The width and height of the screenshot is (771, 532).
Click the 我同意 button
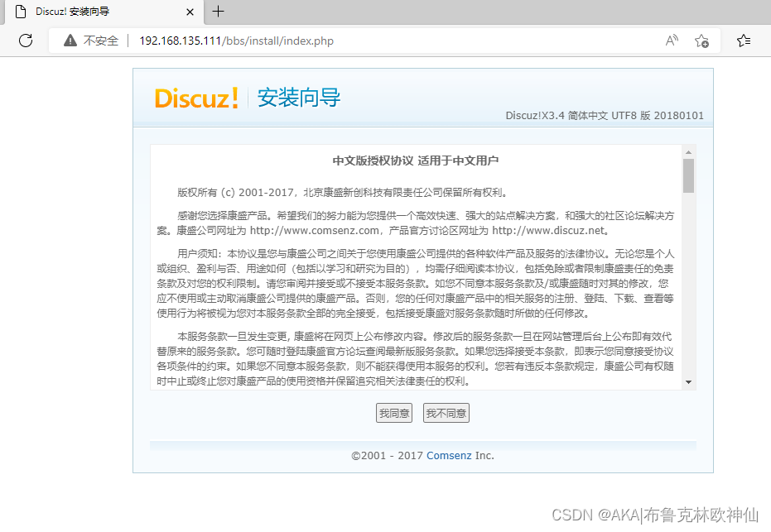point(394,413)
